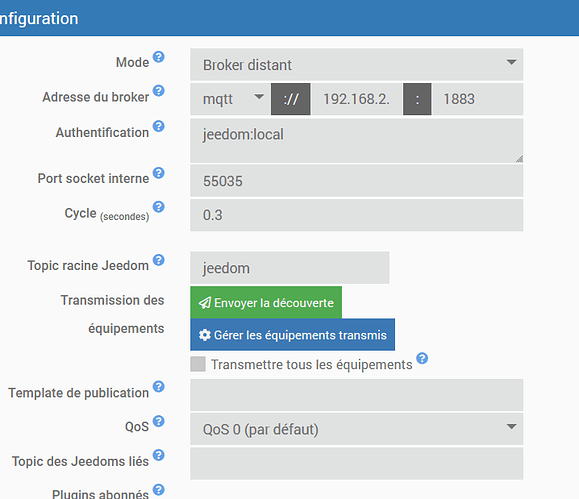Viewport: 579px width, 499px height.
Task: Click the Port socket interne help icon
Action: click(159, 172)
